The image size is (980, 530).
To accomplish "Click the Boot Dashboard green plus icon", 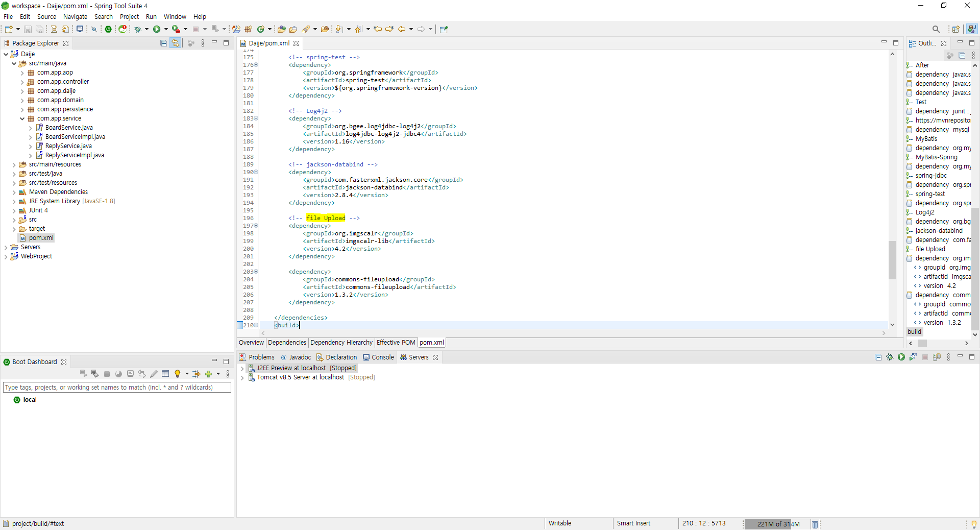I will (208, 374).
